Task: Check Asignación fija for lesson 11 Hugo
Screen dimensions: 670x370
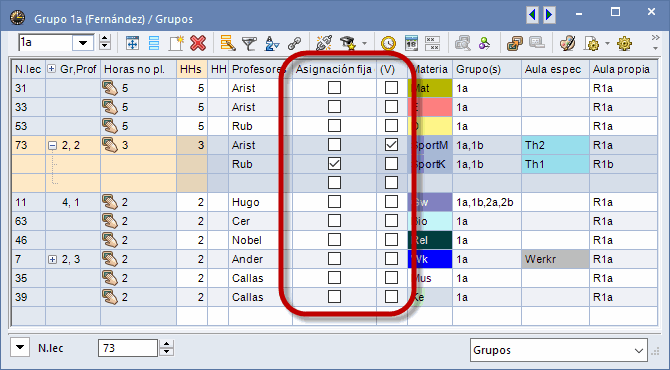Action: [x=334, y=202]
